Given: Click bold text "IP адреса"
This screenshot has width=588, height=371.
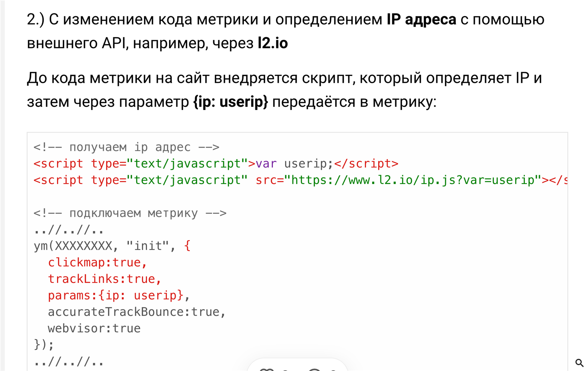Looking at the screenshot, I should pyautogui.click(x=421, y=19).
